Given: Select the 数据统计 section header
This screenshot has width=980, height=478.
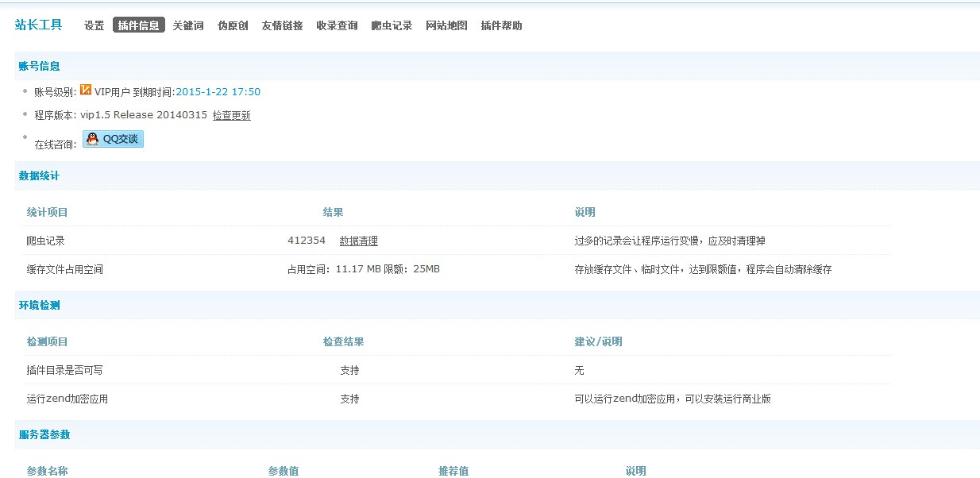Looking at the screenshot, I should tap(40, 175).
